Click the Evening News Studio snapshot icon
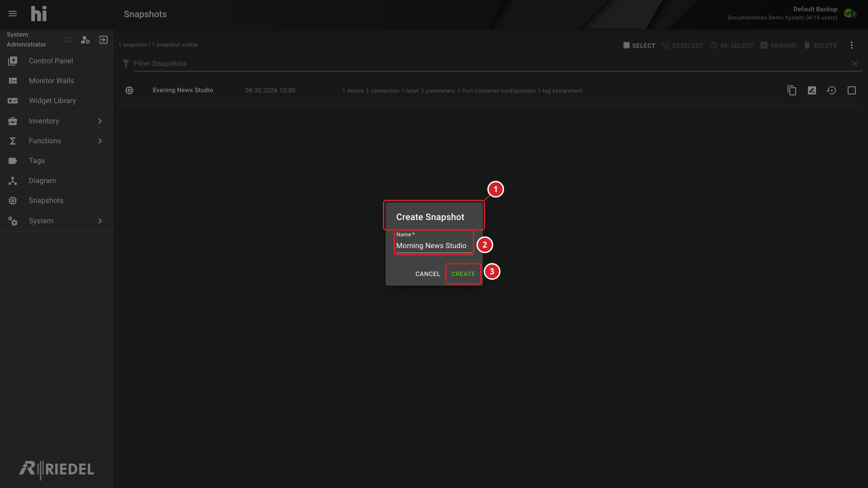The image size is (868, 488). (129, 90)
